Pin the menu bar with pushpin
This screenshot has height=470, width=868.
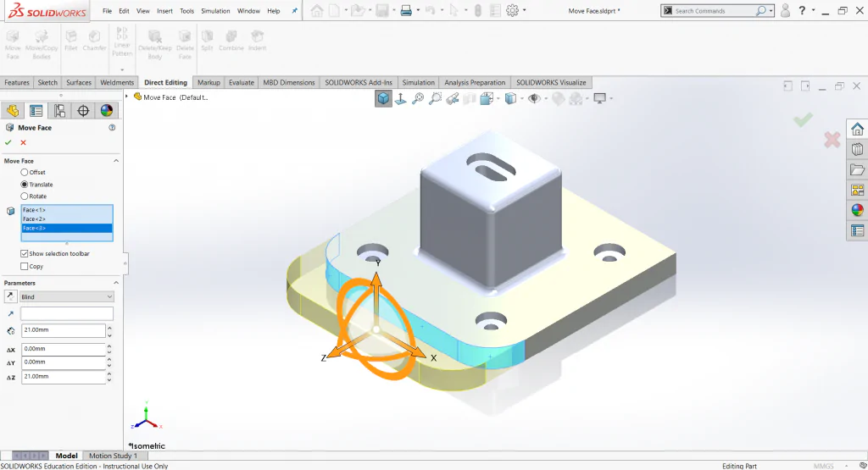click(x=294, y=10)
